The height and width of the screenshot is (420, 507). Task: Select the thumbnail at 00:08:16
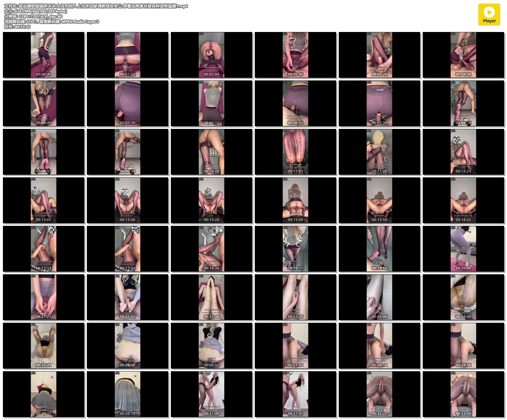click(463, 103)
